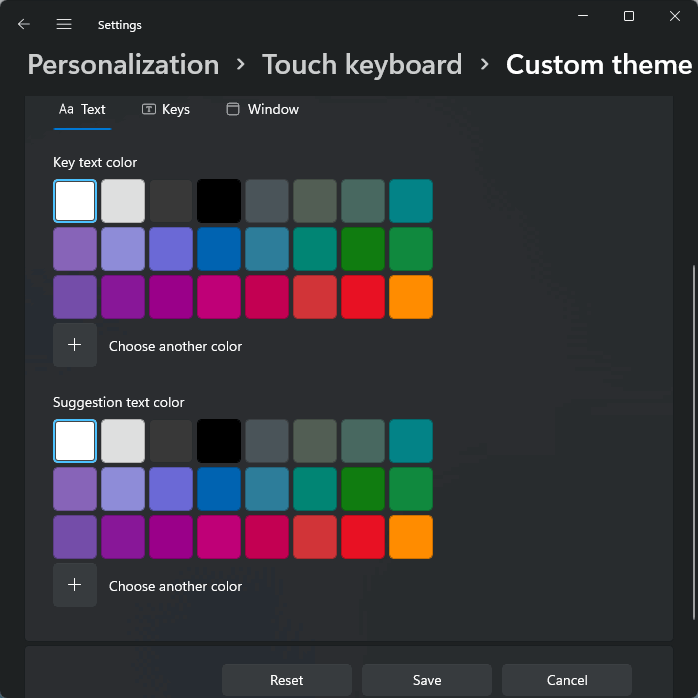The width and height of the screenshot is (698, 698).
Task: Pick teal swatch in Key text color top row
Action: 411,201
